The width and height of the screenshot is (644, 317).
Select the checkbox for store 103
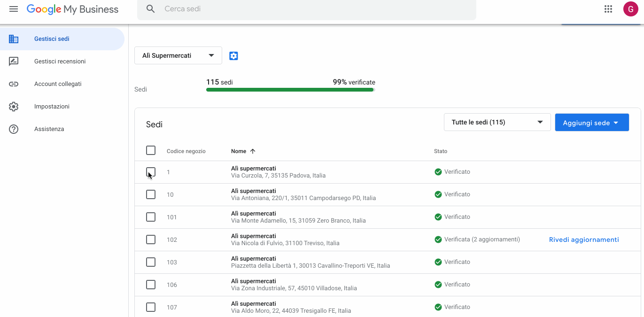point(151,262)
